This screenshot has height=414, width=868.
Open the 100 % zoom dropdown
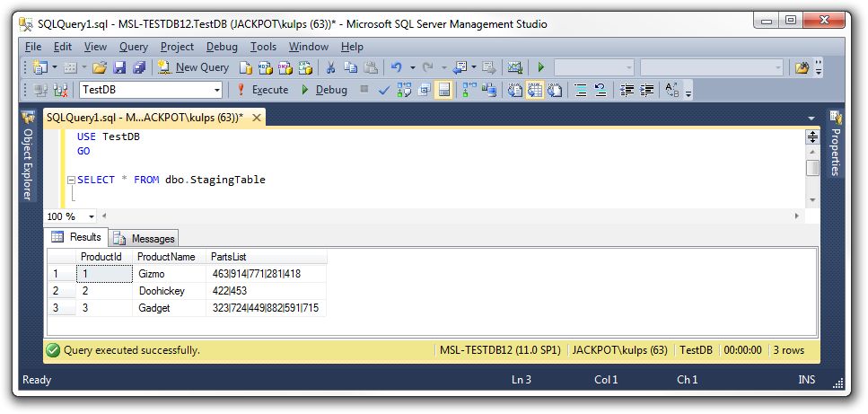(x=92, y=216)
